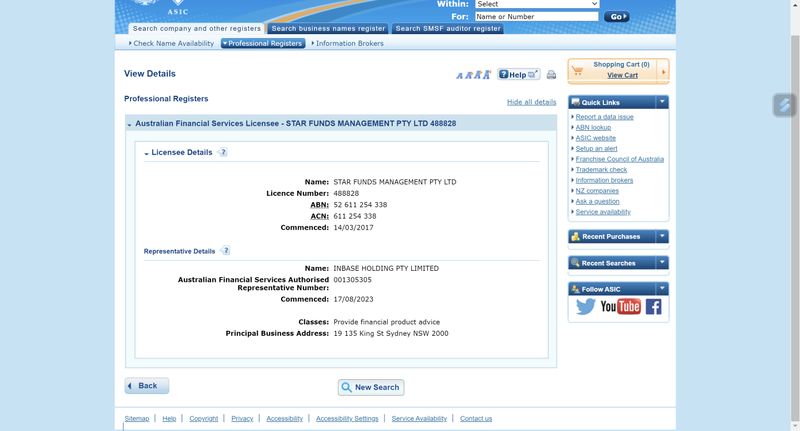Screen dimensions: 800x431
Task: Click the Back button
Action: pyautogui.click(x=146, y=386)
